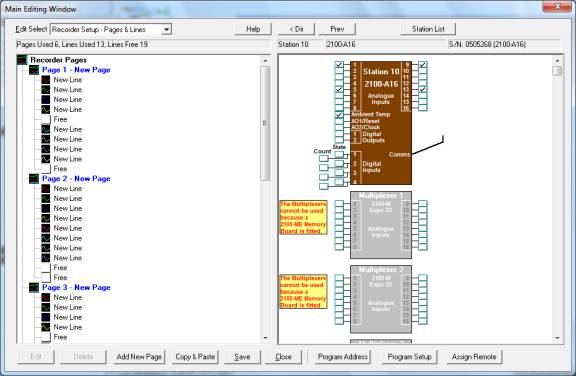Click the blank icon of Page 1's first Free slot

[x=46, y=119]
